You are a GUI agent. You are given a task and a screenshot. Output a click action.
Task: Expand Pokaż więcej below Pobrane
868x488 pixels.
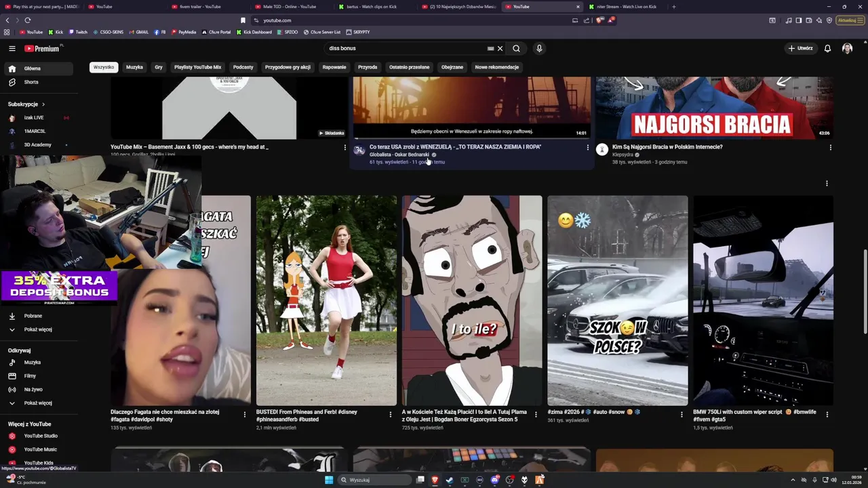coord(37,329)
